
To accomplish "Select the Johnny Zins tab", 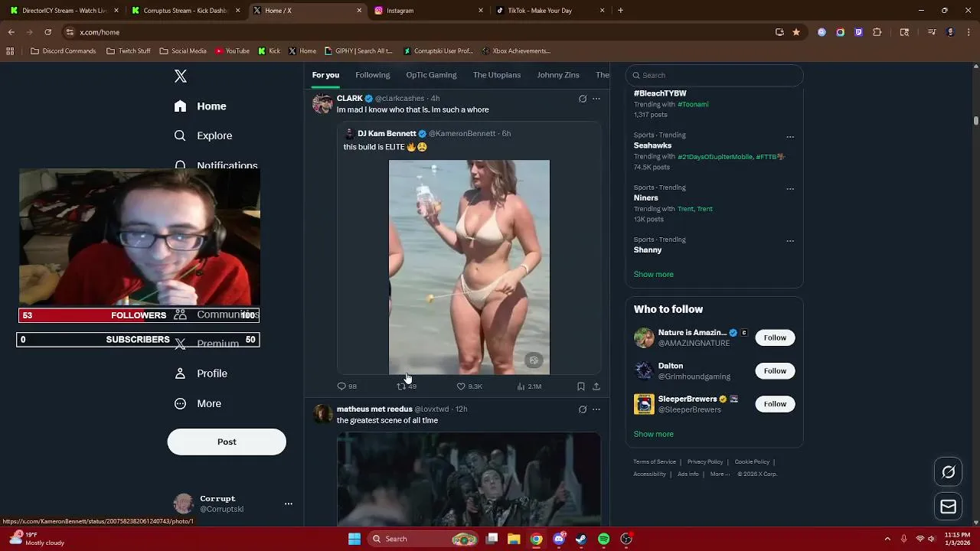I will [558, 75].
